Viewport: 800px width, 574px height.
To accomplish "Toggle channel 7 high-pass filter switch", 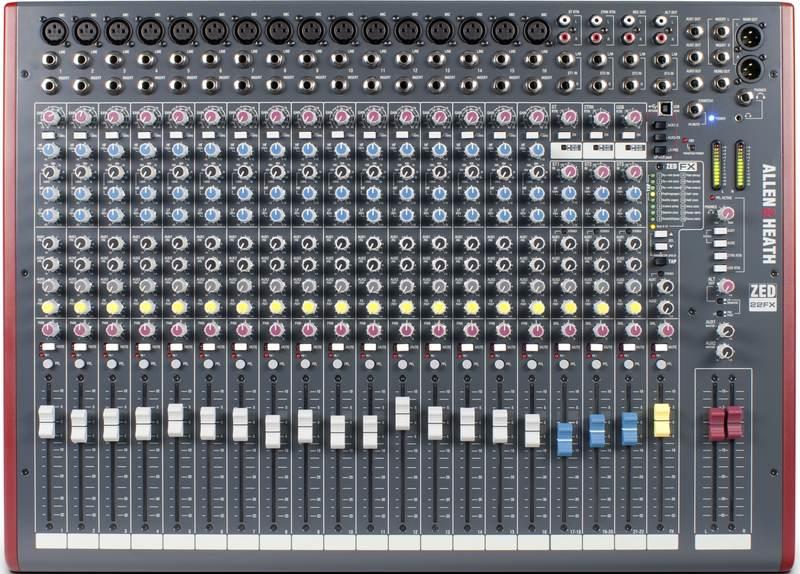I will [x=240, y=135].
